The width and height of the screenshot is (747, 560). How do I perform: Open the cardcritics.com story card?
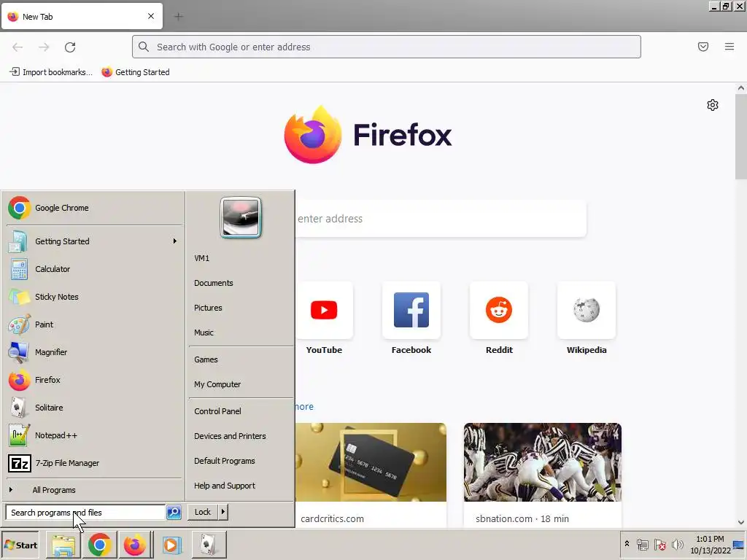tap(371, 475)
